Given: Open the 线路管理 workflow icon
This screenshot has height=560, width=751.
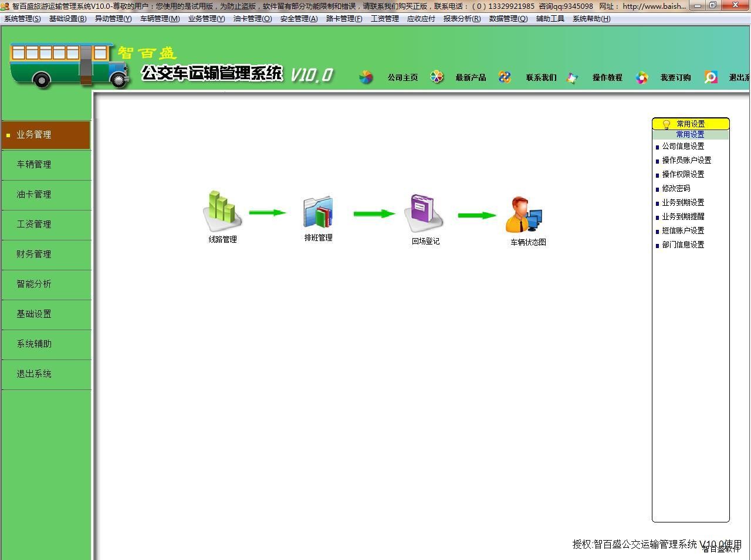Looking at the screenshot, I should pos(223,211).
